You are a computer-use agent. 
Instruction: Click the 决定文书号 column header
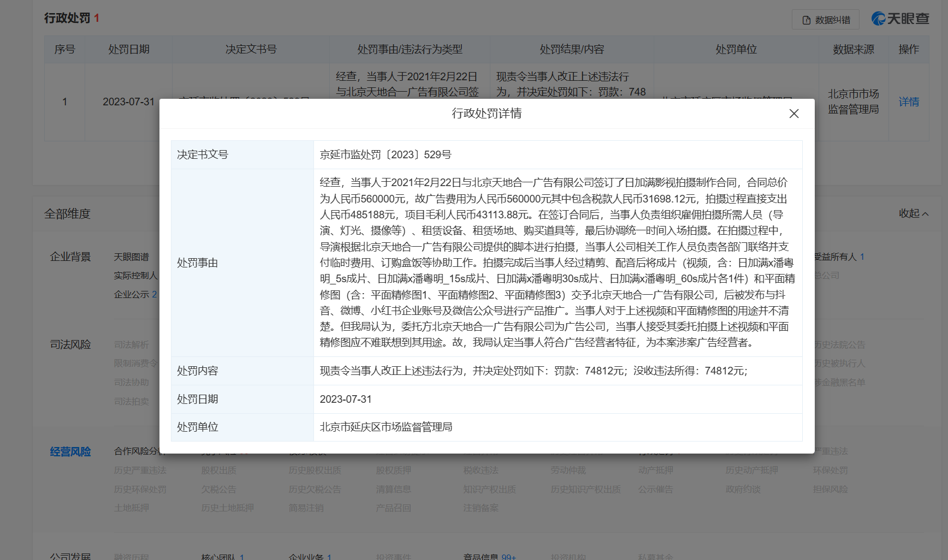coord(251,49)
